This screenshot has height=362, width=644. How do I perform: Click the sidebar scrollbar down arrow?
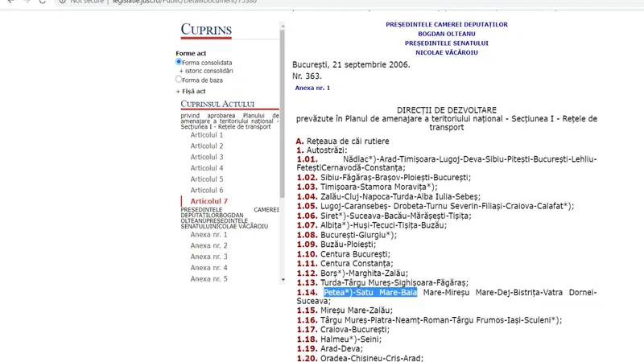[x=283, y=280]
